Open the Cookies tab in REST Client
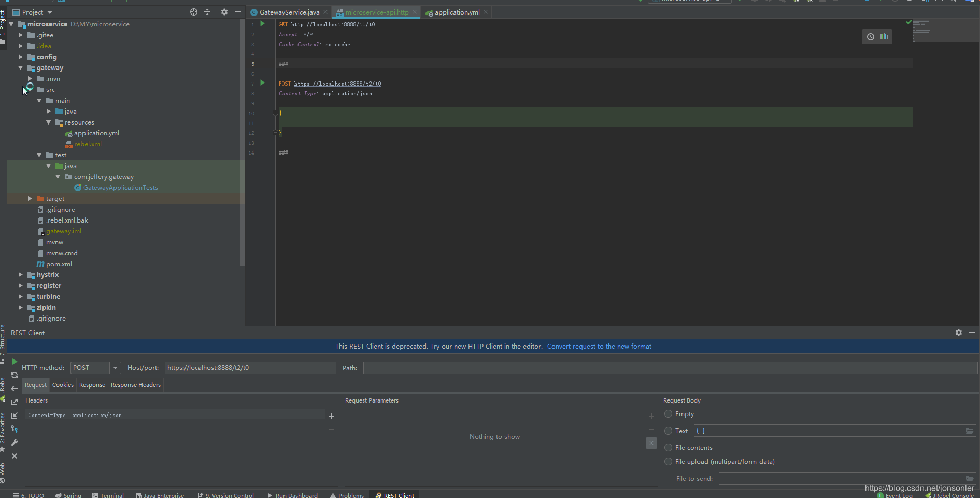Screen dimensions: 980x498 click(x=63, y=385)
